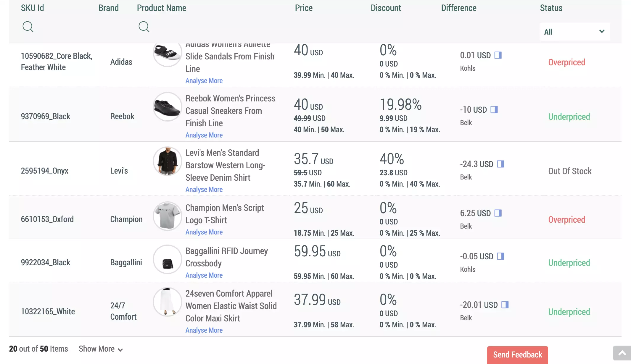Click the comparison toggle icon for Adidas item
The image size is (631, 364).
pyautogui.click(x=498, y=55)
